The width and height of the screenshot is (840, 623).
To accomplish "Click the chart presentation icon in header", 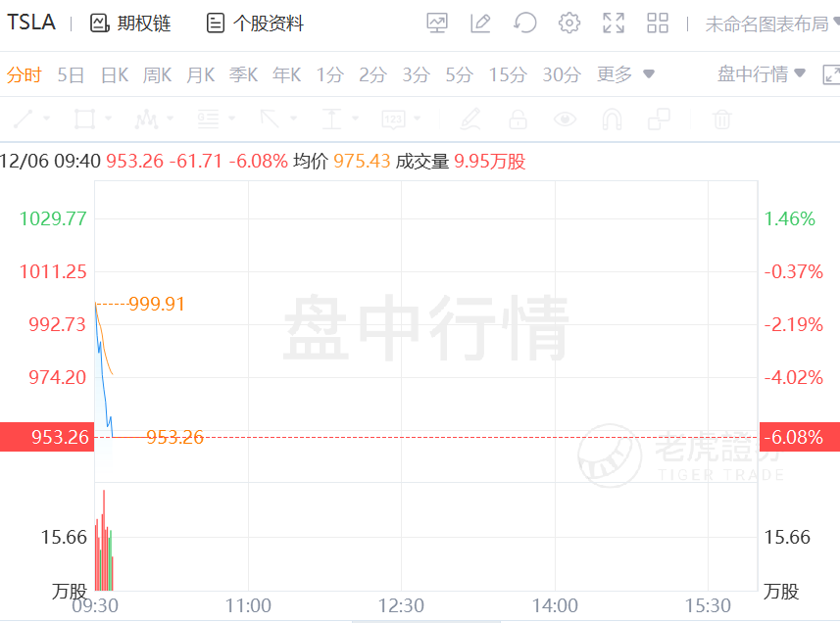I will (x=437, y=23).
